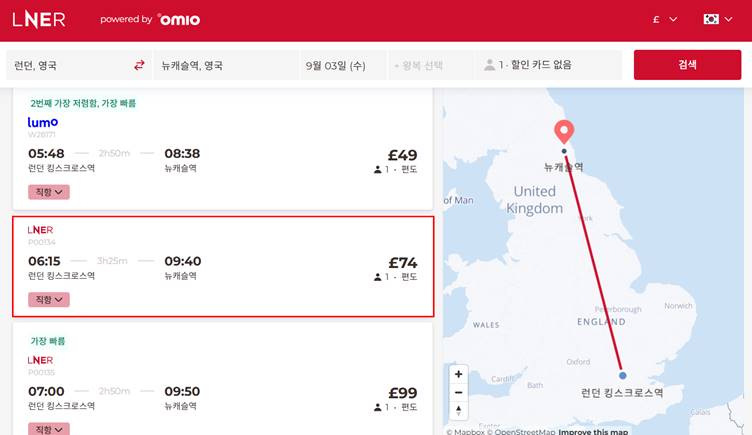
Task: Zoom in on the map
Action: (458, 374)
